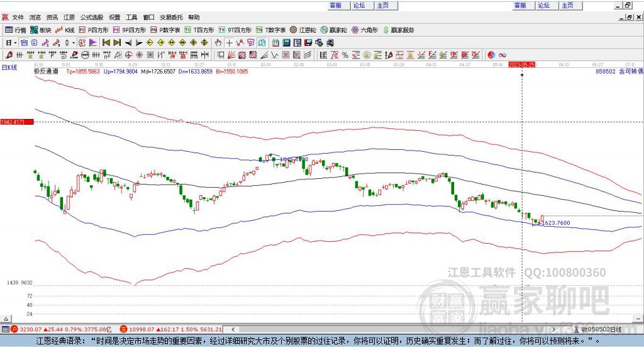This screenshot has height=347, width=644.
Task: Expand the 日 period dropdown
Action: (15, 43)
